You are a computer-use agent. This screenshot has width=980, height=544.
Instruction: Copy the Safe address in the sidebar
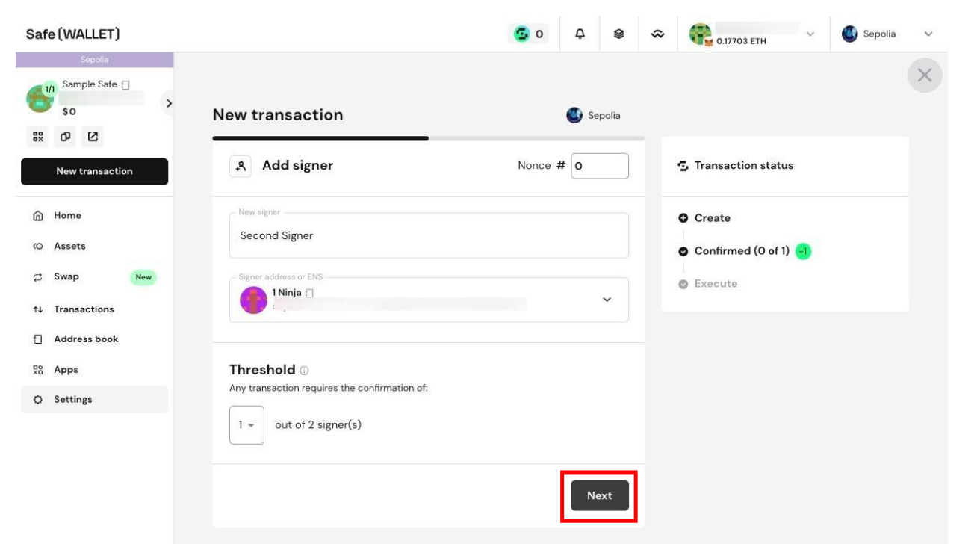pos(66,137)
